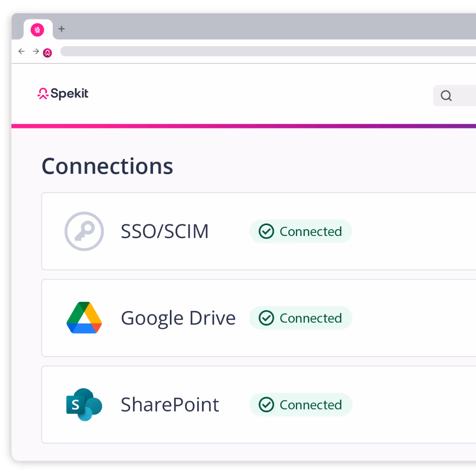476x476 pixels.
Task: Click the Spekit extension icon beside address bar
Action: coord(48,53)
